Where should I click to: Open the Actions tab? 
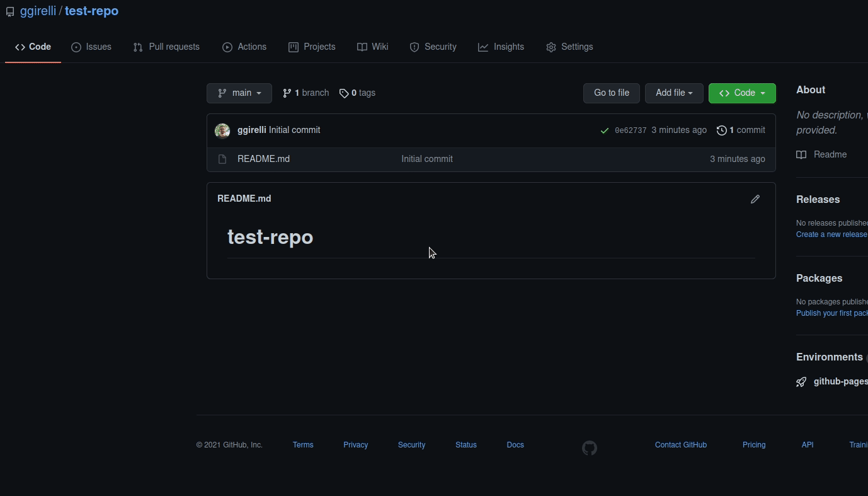coord(244,47)
